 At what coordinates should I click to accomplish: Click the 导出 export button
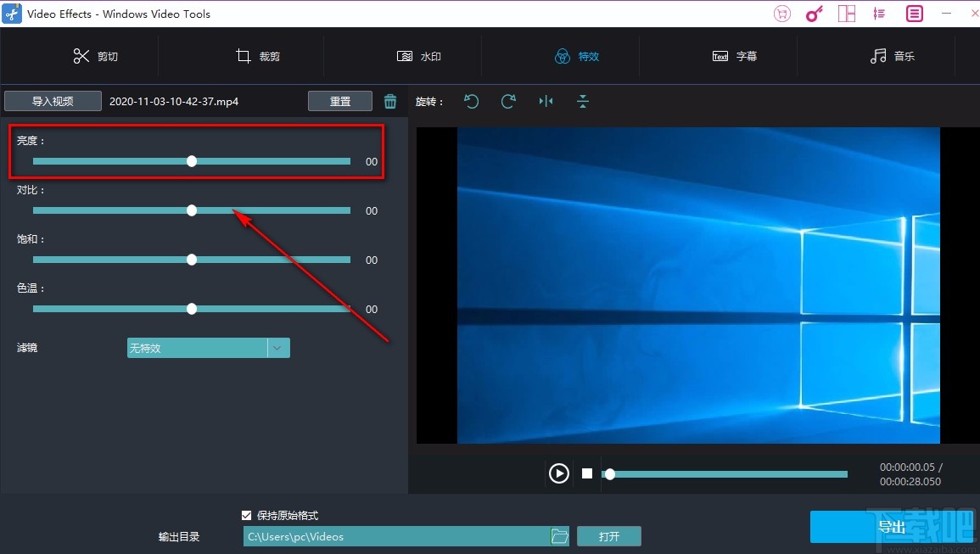point(892,527)
